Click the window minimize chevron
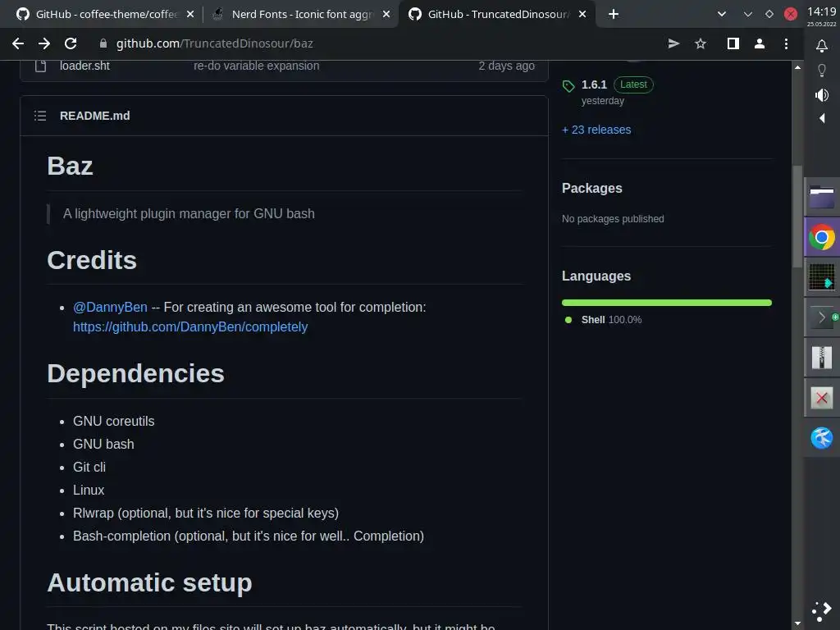 (748, 14)
